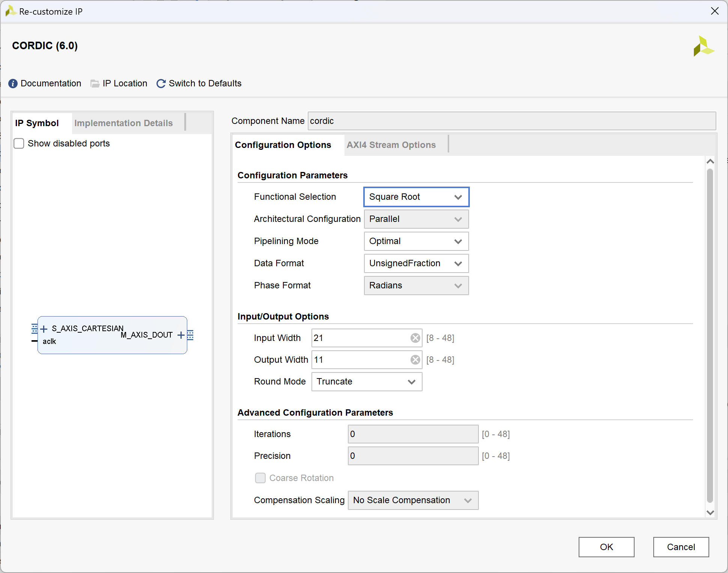This screenshot has width=728, height=573.
Task: Switch to AXI4 Stream Options tab
Action: (x=391, y=145)
